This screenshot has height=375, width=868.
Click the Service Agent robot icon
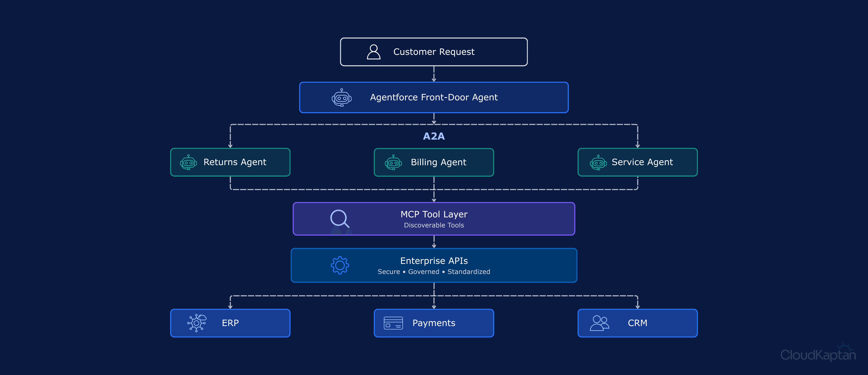point(598,162)
